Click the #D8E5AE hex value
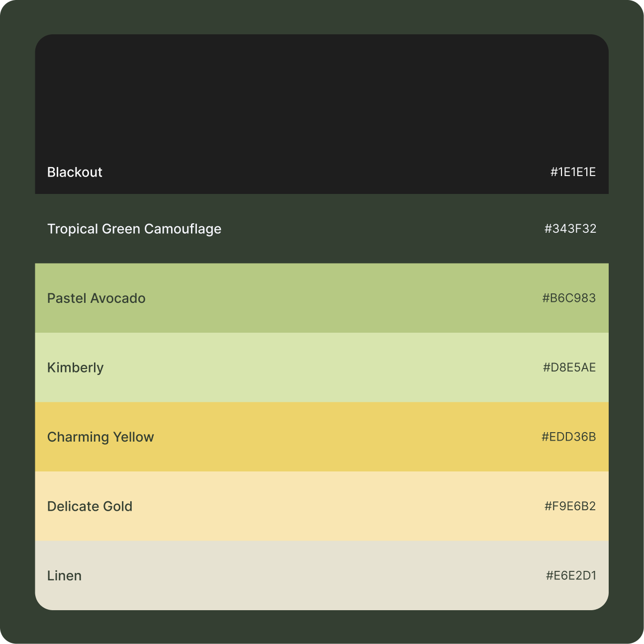The image size is (644, 644). click(x=569, y=368)
